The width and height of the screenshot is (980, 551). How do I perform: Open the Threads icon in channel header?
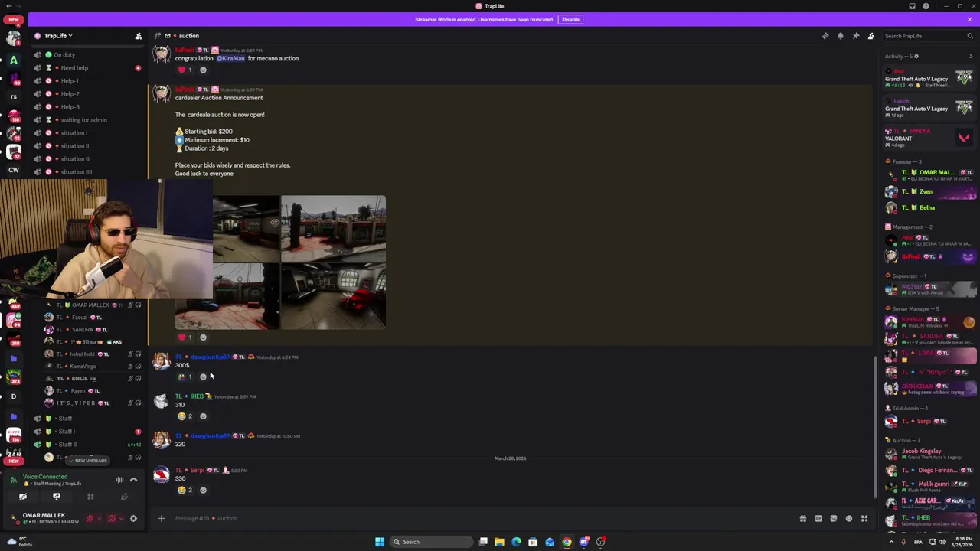825,36
